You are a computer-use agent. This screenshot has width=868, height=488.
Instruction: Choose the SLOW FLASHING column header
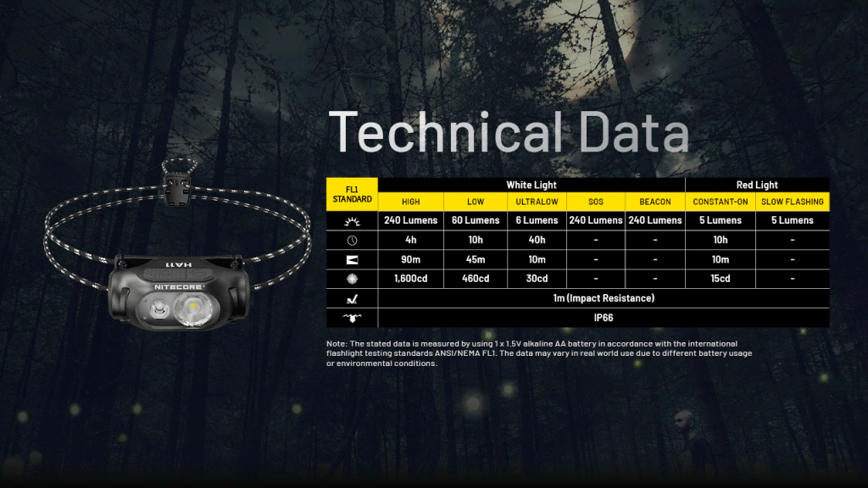pos(792,202)
